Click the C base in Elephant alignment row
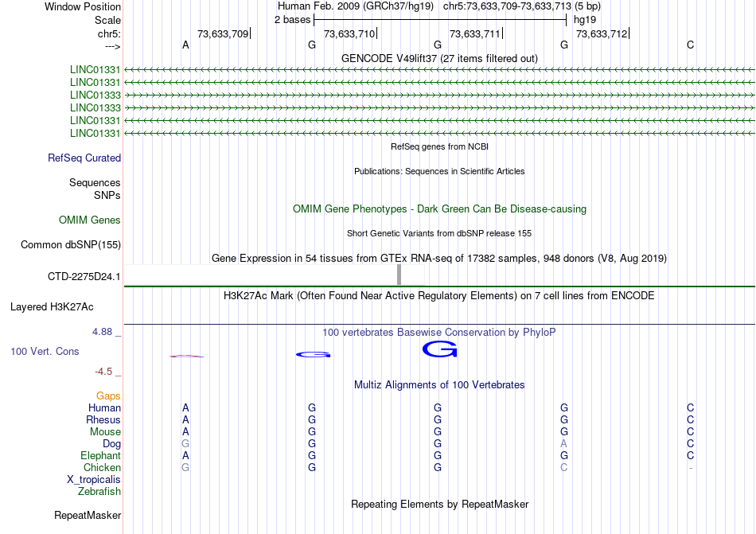This screenshot has width=756, height=534. (x=691, y=455)
